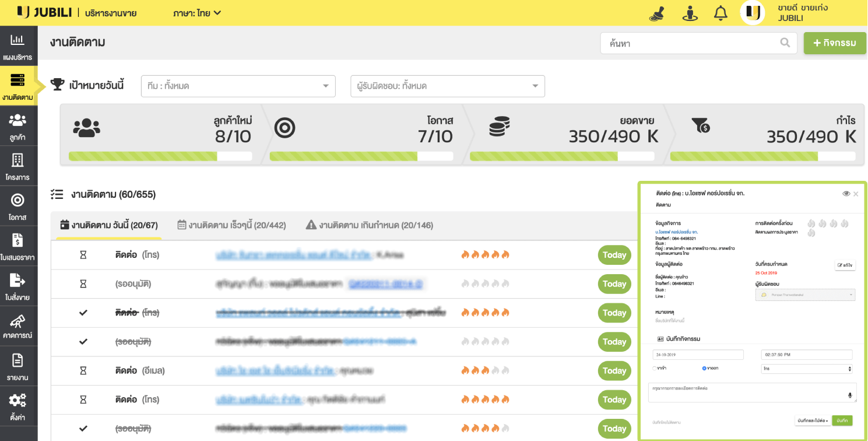The width and height of the screenshot is (868, 441).
Task: Open the ภาษา: ไทย language dropdown
Action: (x=197, y=13)
